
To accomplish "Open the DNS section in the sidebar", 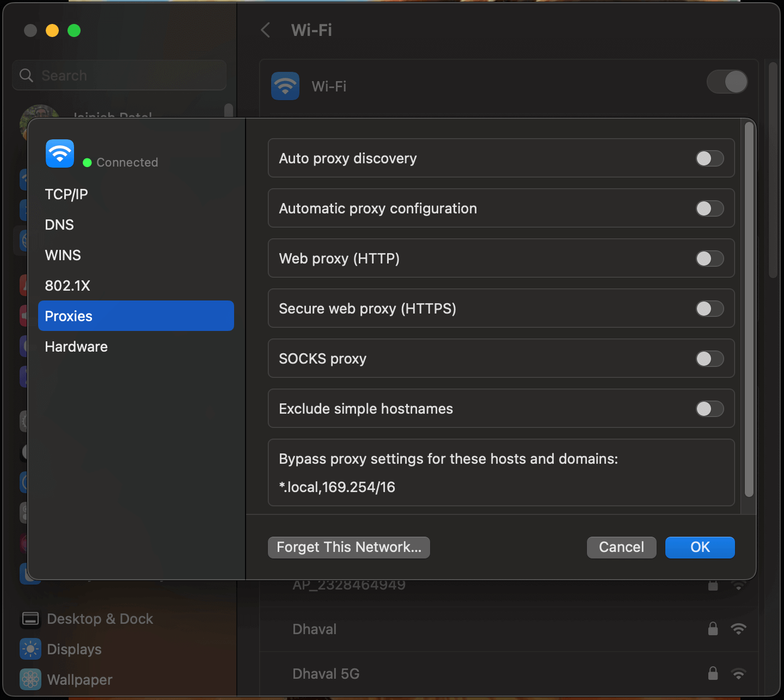I will [x=59, y=224].
